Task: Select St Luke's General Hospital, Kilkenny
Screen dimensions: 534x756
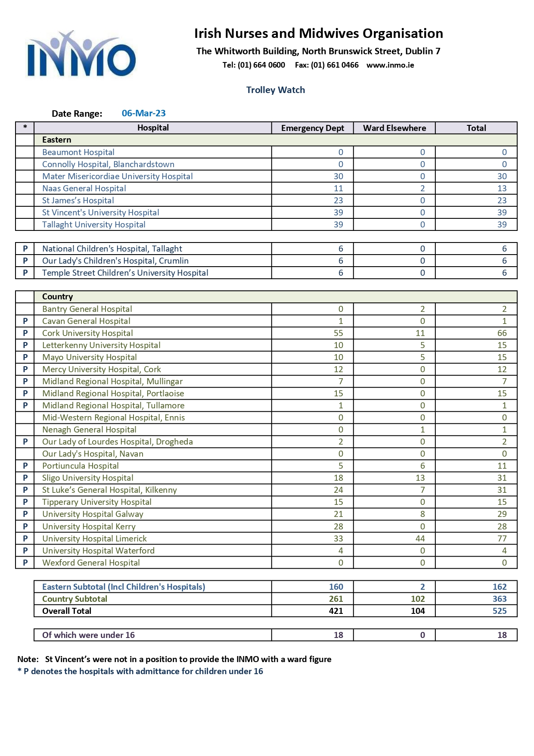Action: [x=110, y=490]
